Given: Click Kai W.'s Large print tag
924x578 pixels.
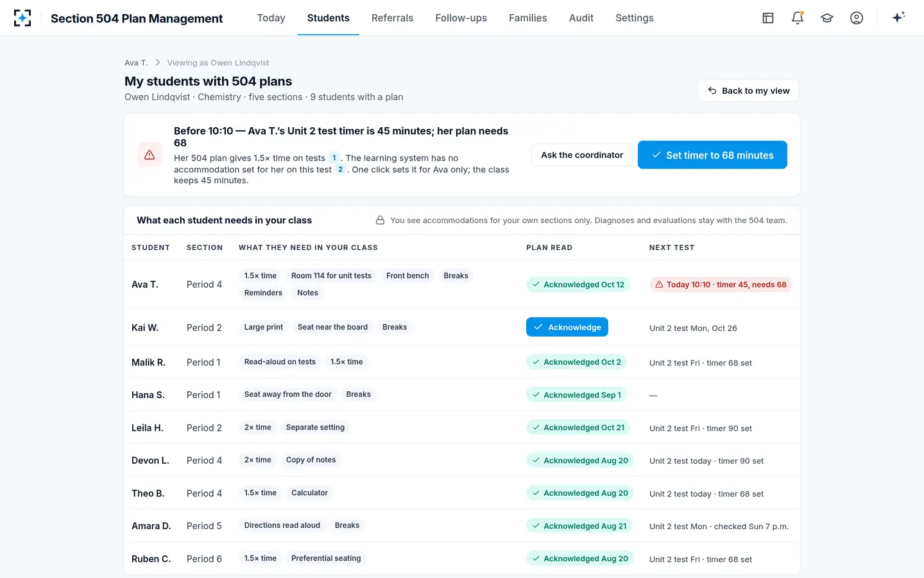Looking at the screenshot, I should (264, 327).
